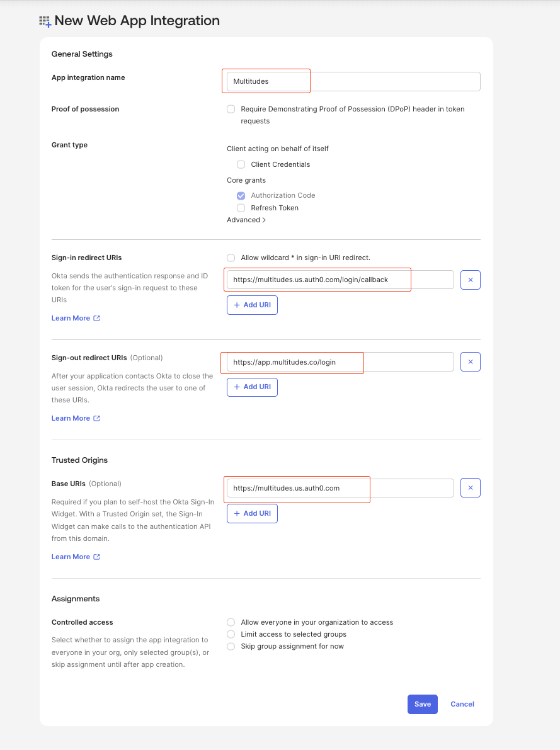This screenshot has width=560, height=750.
Task: Add URI under Base URIs
Action: [252, 513]
